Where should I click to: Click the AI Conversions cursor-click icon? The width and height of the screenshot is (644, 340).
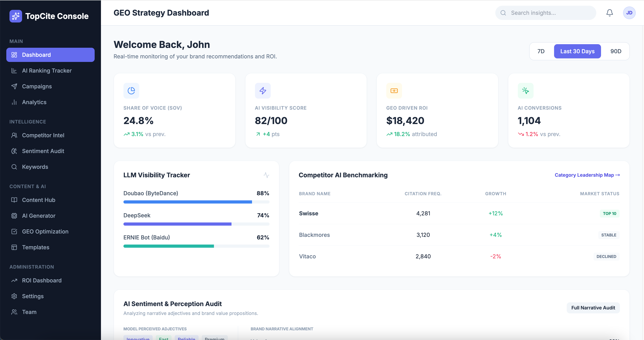pyautogui.click(x=525, y=91)
